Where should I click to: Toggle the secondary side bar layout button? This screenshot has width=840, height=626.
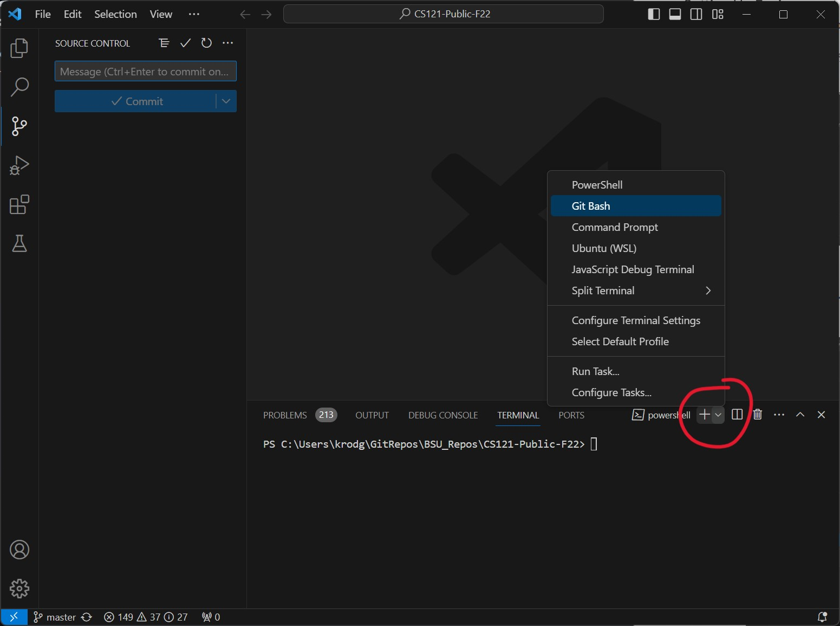point(696,15)
